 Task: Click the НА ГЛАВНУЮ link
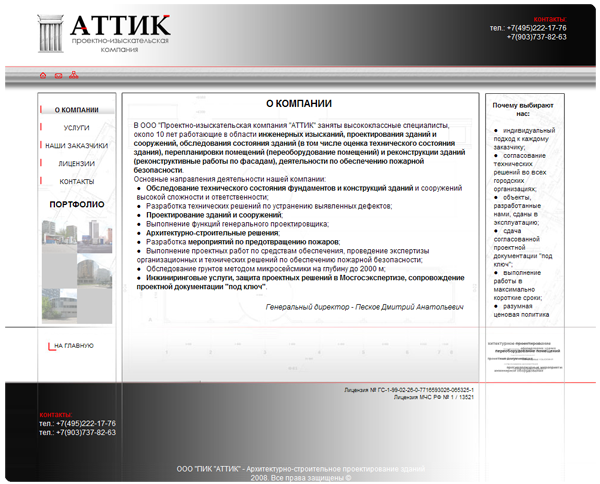74,345
